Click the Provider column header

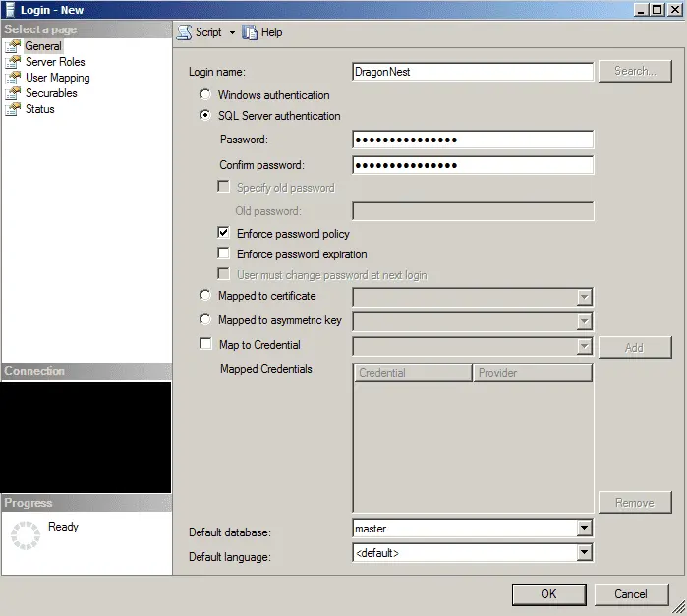(x=533, y=373)
